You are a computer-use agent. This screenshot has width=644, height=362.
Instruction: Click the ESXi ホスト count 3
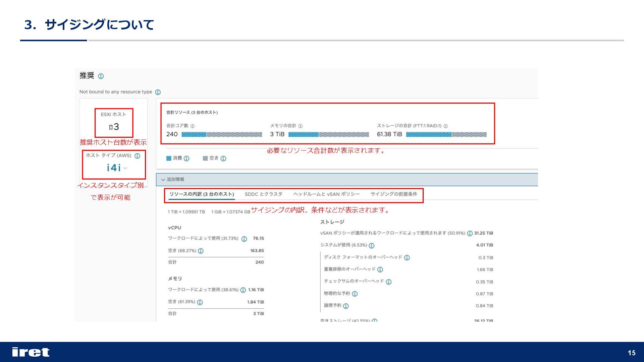click(x=116, y=127)
